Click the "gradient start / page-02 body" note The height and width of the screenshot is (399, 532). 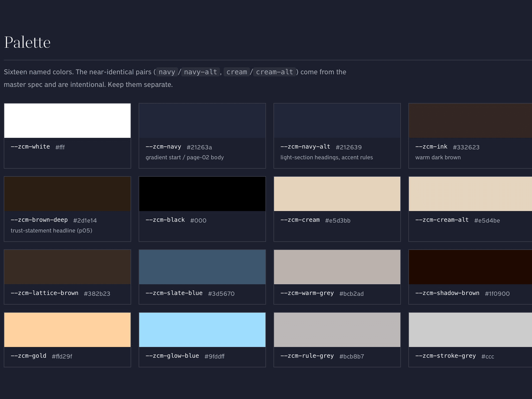pos(185,157)
